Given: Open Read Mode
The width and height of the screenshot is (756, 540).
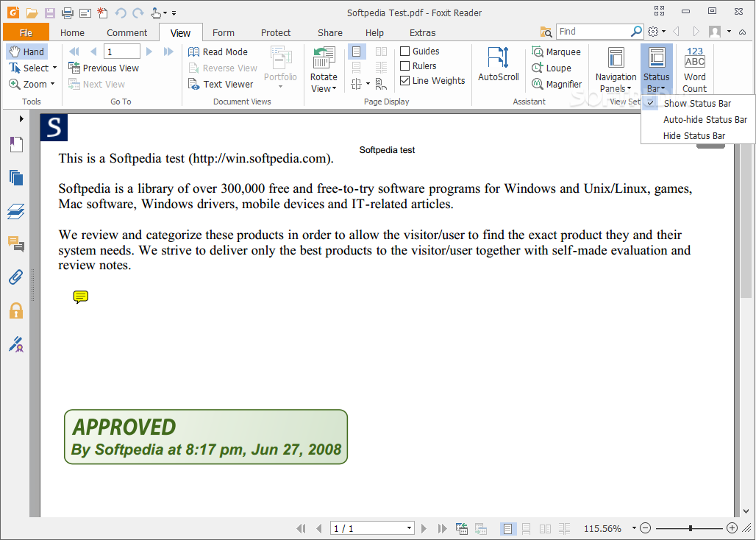Looking at the screenshot, I should tap(218, 51).
